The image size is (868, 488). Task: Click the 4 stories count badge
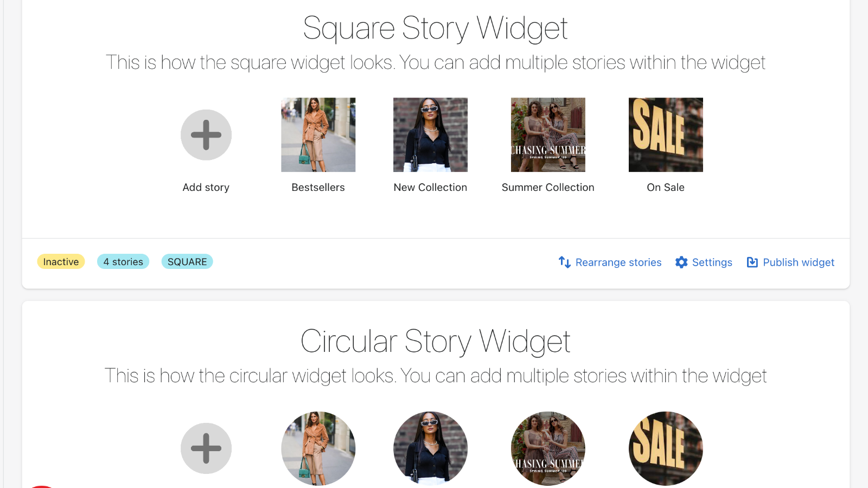click(x=123, y=261)
